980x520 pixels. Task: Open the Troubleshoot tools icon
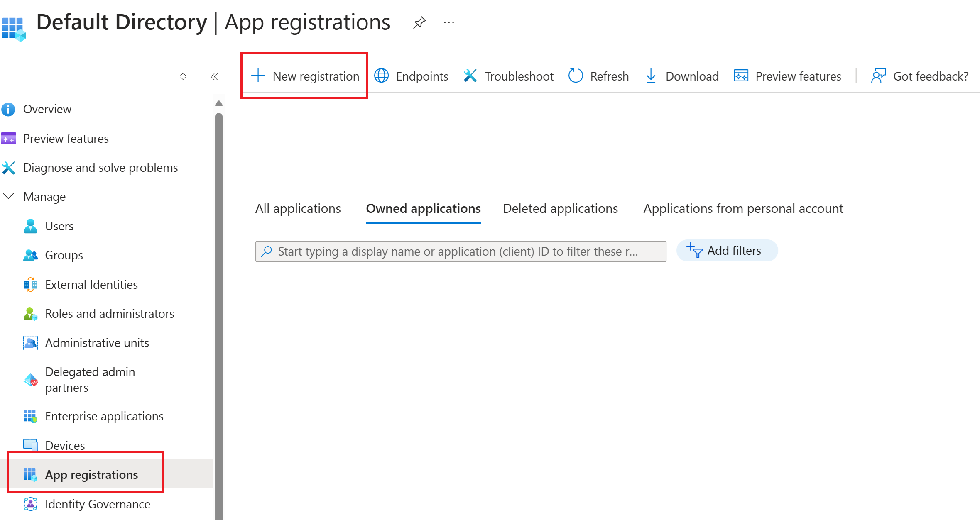pos(470,76)
